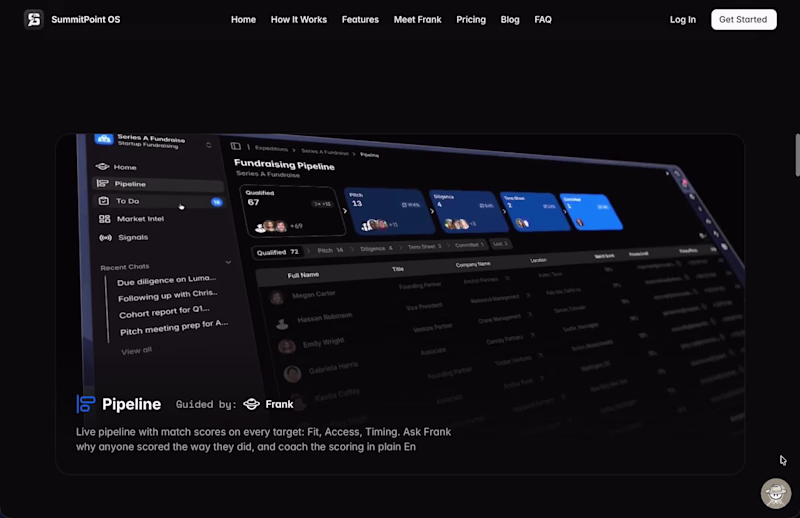This screenshot has height=518, width=800.
Task: Click the Series A Fundraise breadcrumb
Action: pos(324,152)
